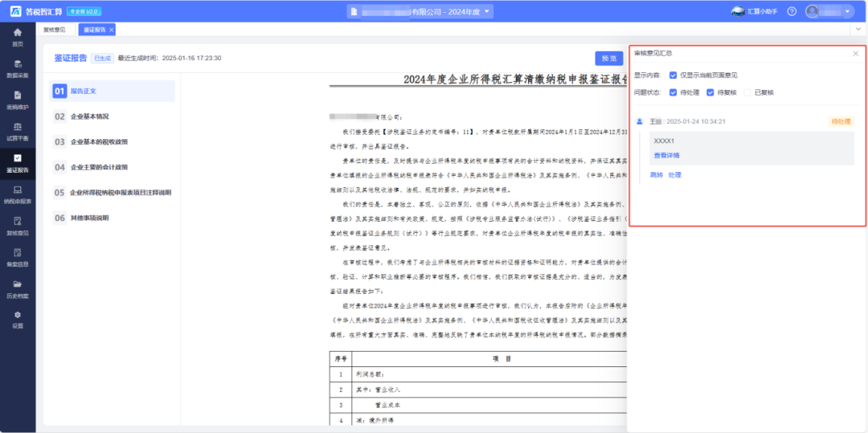Click generated time 2025-01-16 17:23:30
868x433 pixels.
(191, 58)
